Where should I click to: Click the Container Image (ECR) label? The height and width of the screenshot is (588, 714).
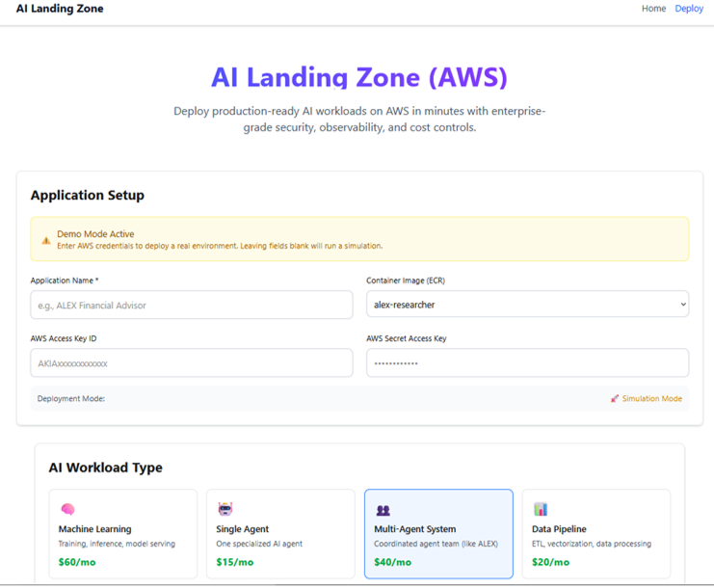(406, 281)
